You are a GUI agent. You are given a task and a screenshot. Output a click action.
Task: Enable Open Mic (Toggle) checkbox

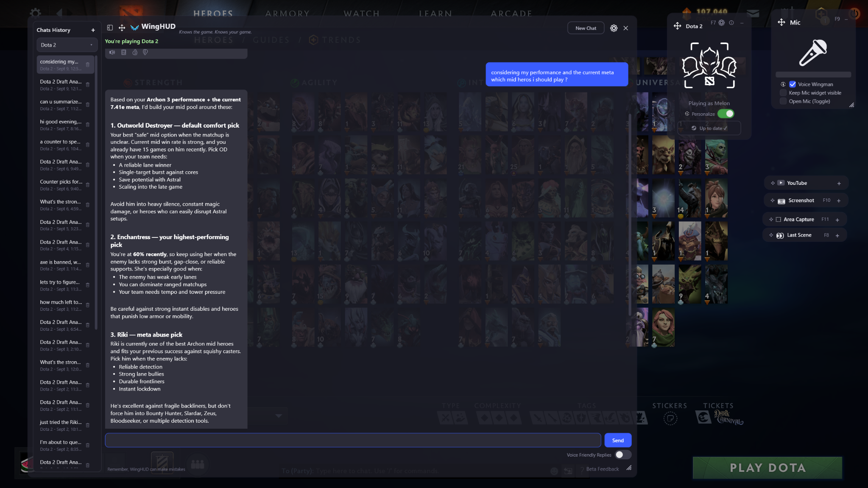click(x=783, y=101)
